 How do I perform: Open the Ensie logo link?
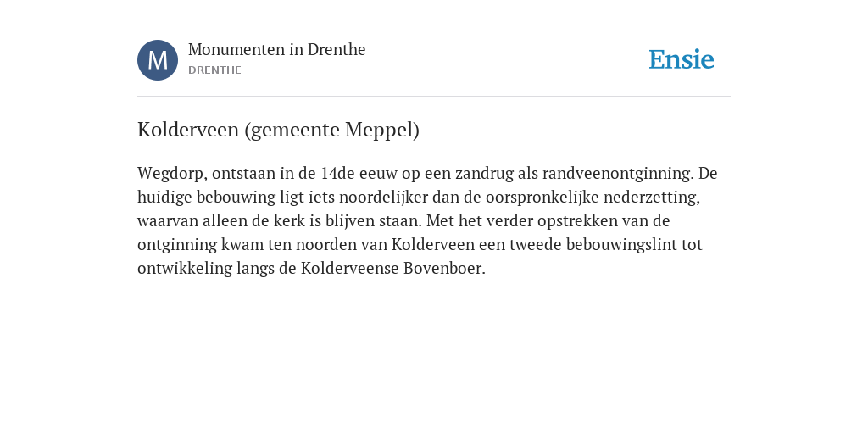point(682,59)
